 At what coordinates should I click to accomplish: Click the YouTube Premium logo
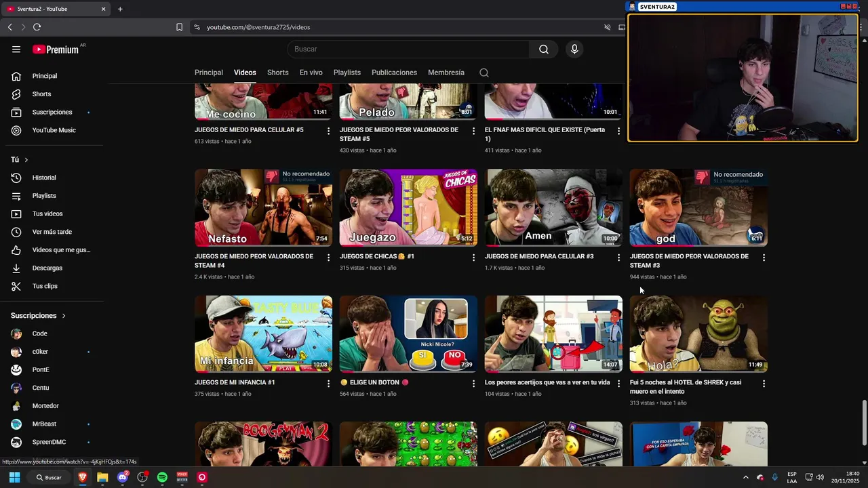click(57, 49)
